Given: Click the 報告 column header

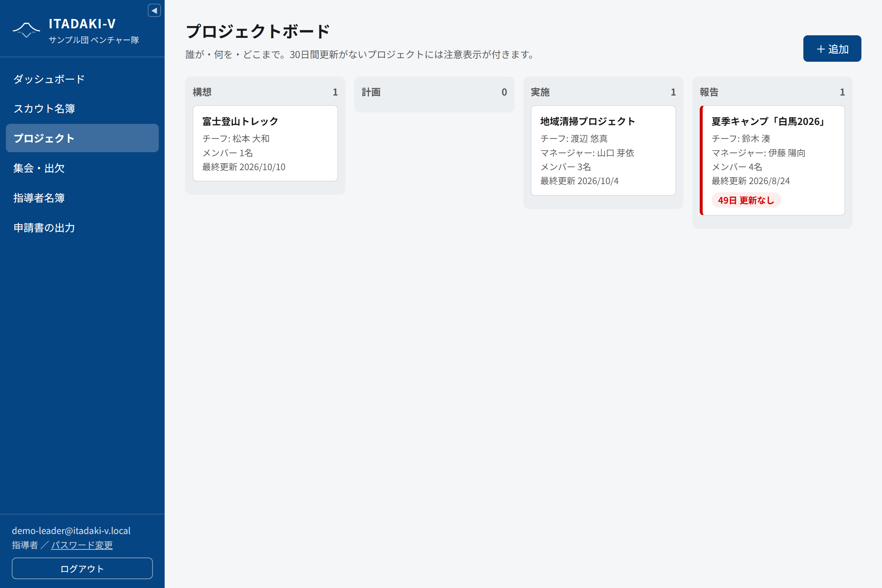Looking at the screenshot, I should pyautogui.click(x=709, y=92).
